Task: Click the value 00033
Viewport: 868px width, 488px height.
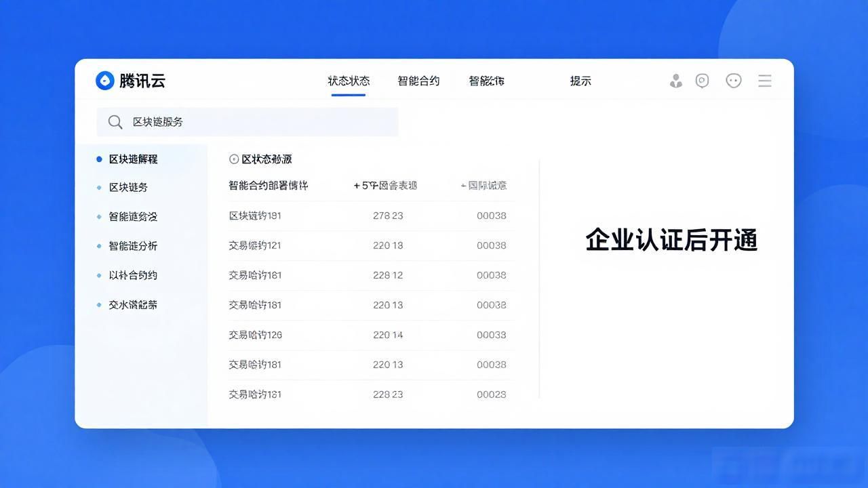Action: 492,335
